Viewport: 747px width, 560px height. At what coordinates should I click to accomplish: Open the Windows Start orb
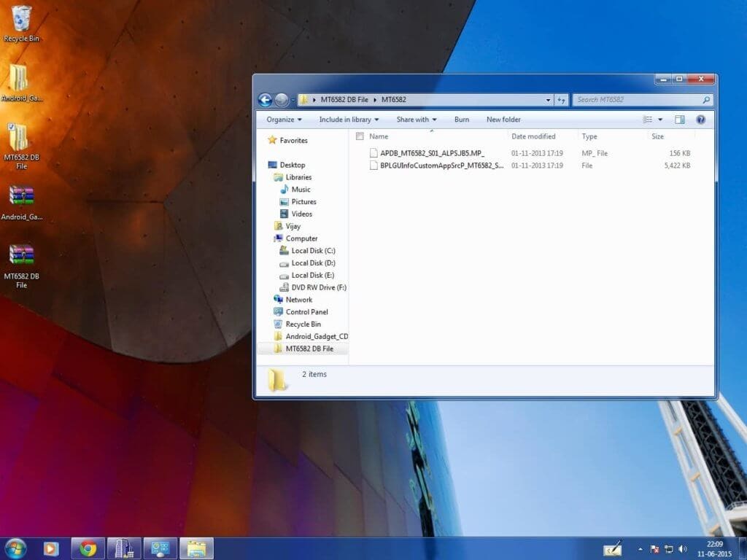pos(16,548)
